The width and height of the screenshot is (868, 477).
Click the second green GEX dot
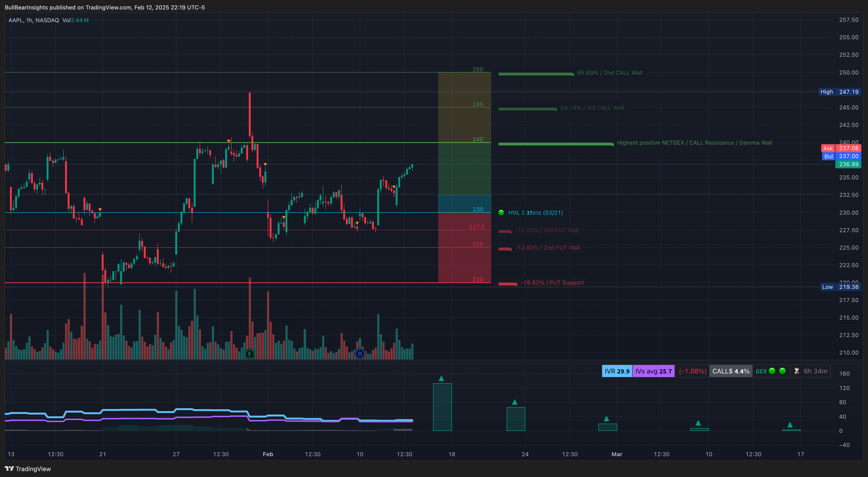coord(782,371)
